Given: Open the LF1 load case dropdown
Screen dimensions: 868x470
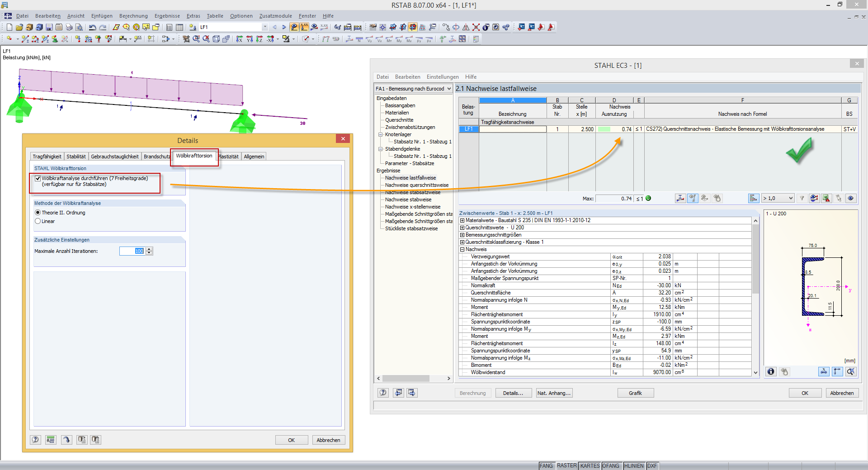Looking at the screenshot, I should (x=265, y=27).
